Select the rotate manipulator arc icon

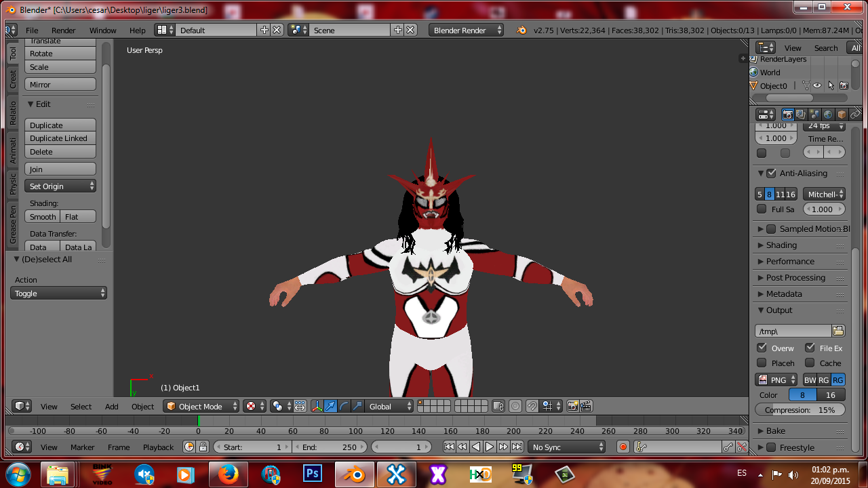point(344,406)
